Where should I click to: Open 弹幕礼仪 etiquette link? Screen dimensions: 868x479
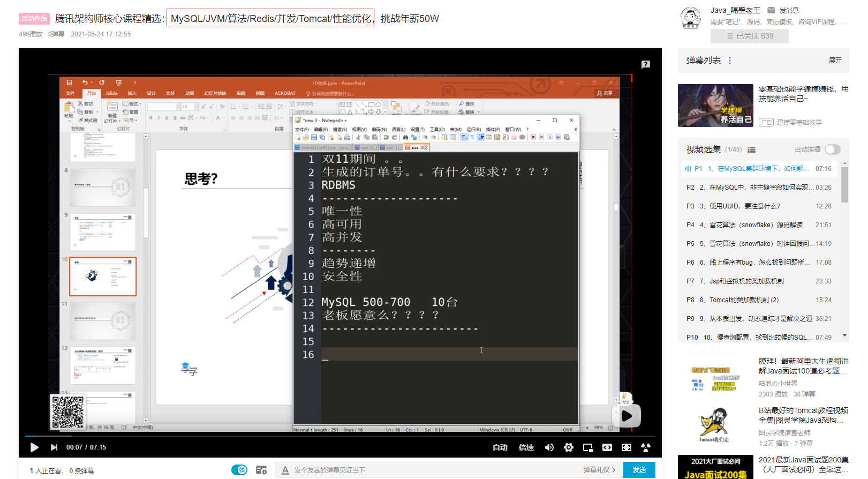pos(599,470)
